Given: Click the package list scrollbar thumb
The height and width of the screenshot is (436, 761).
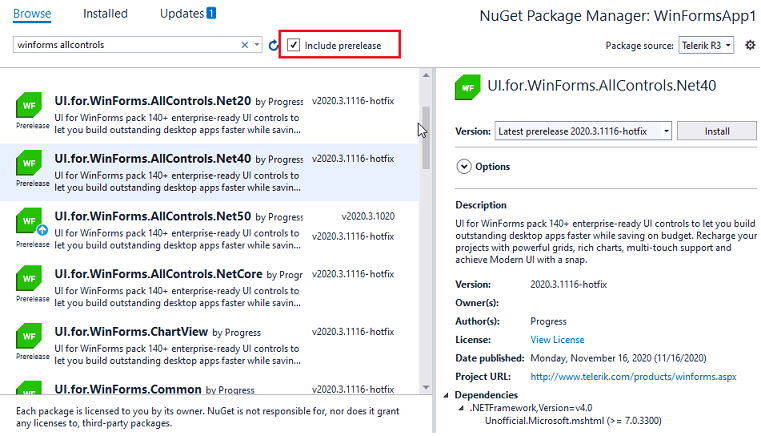Looking at the screenshot, I should 426,137.
